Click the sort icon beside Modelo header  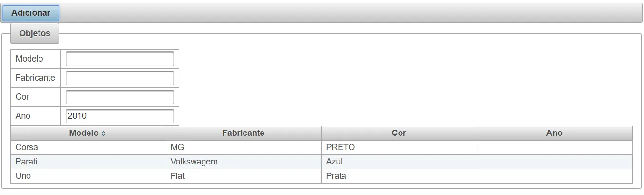tap(104, 133)
